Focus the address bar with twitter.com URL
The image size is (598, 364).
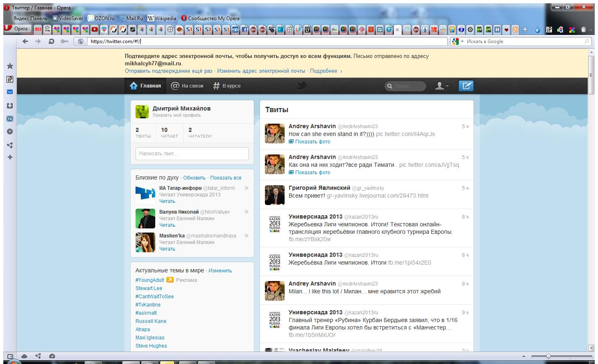tap(267, 41)
